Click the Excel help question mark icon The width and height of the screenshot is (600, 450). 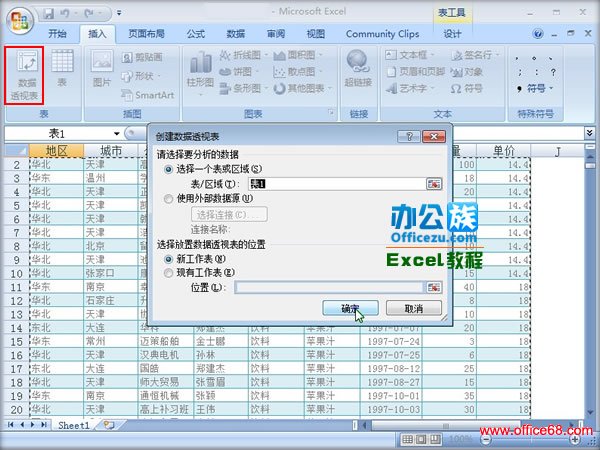coord(538,34)
